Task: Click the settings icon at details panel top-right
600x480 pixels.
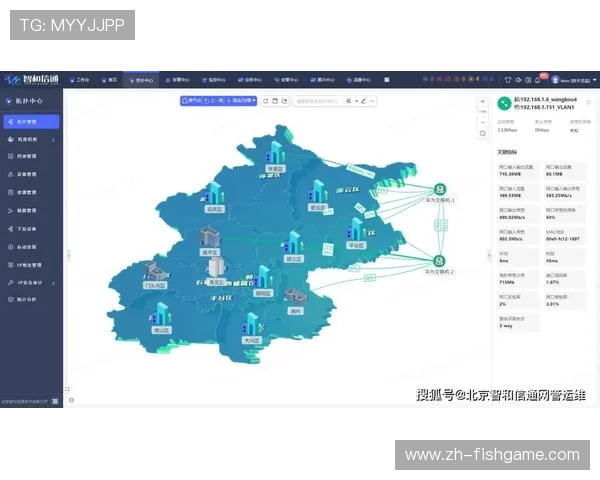Action: 589,103
